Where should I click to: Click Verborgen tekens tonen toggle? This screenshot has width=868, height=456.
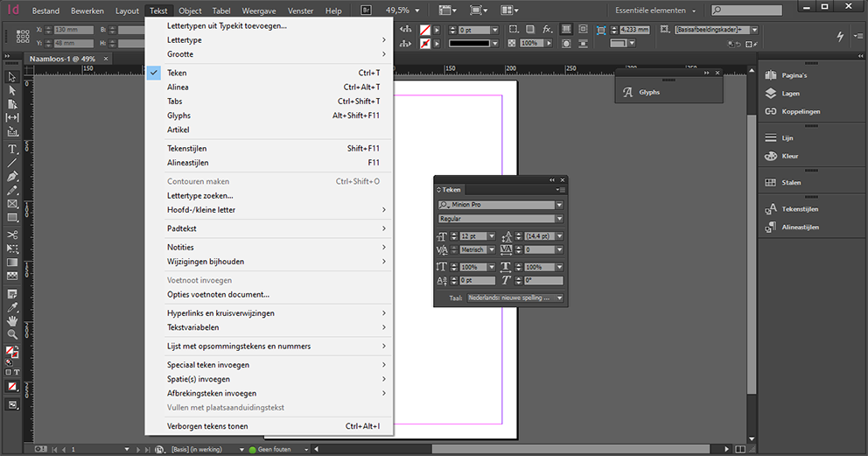[x=207, y=426]
